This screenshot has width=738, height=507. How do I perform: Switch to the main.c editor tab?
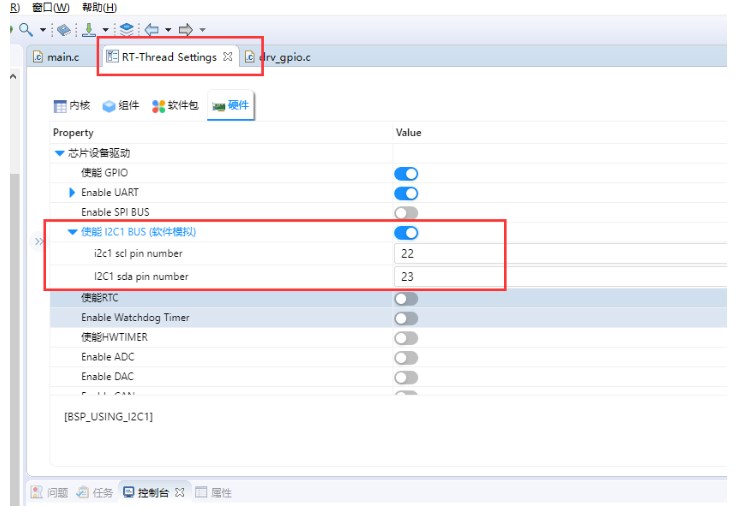(x=56, y=57)
